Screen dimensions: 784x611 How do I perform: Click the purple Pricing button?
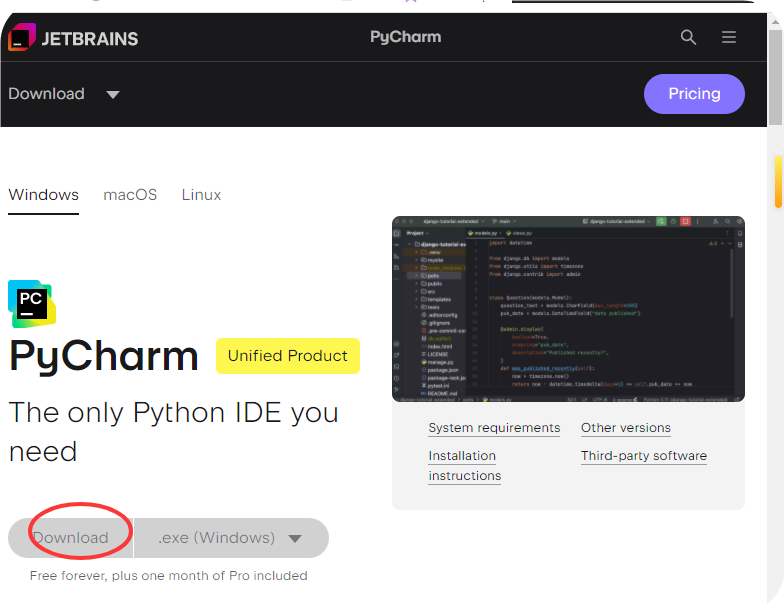(x=694, y=94)
